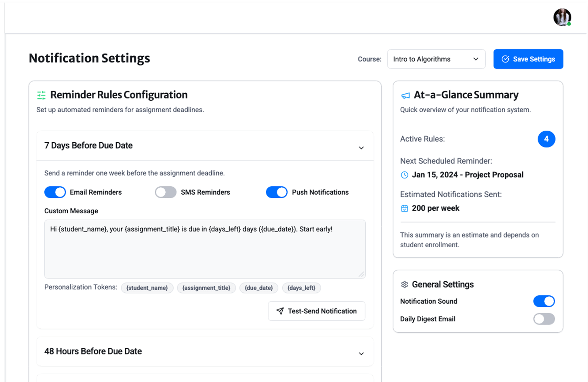Click the megaphone icon in At-a-Glance Summary
Viewport: 588px width, 382px height.
tap(405, 95)
